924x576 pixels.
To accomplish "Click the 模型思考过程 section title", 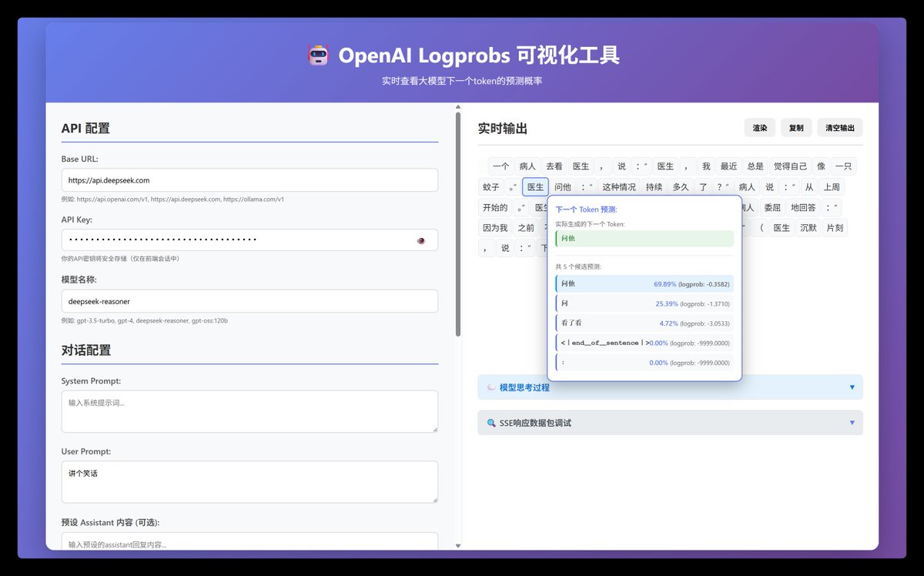I will click(x=524, y=387).
